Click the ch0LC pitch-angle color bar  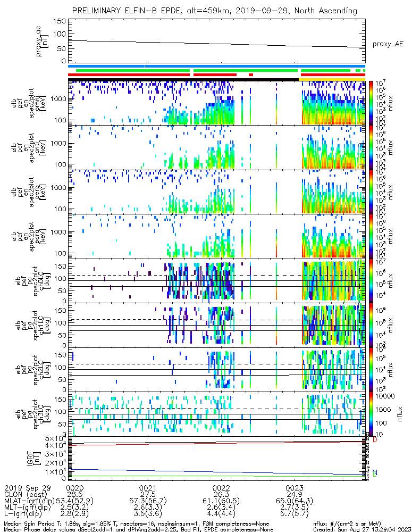click(x=371, y=280)
